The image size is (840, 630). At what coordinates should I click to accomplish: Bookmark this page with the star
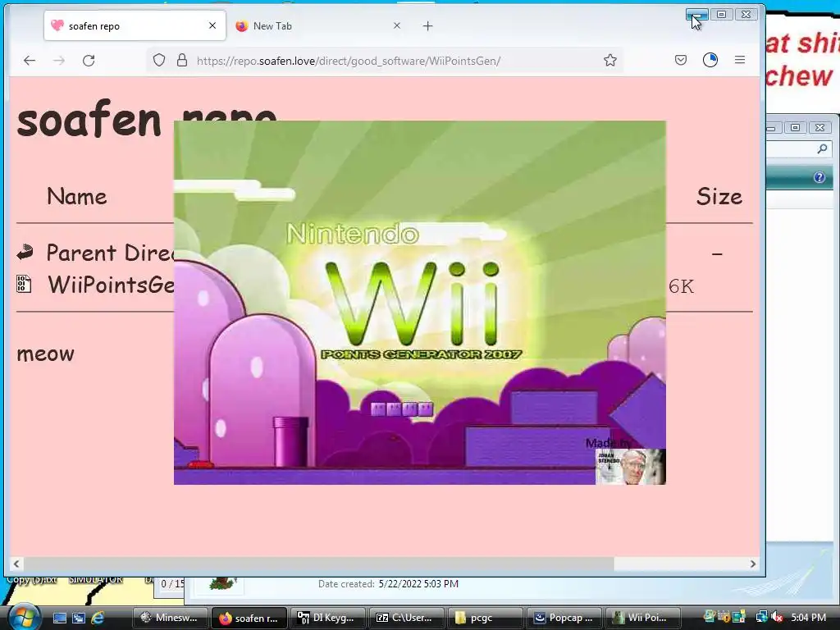tap(609, 60)
